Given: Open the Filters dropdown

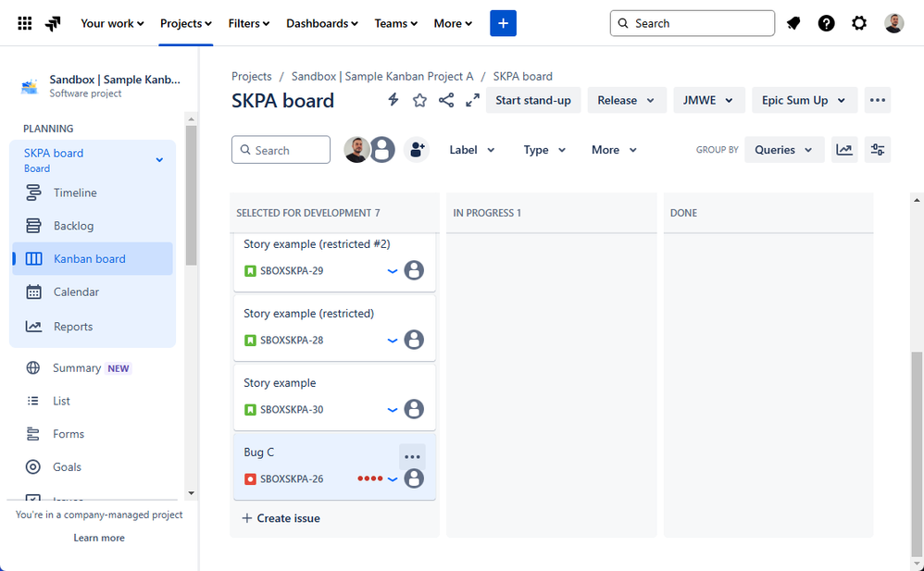Looking at the screenshot, I should point(249,23).
